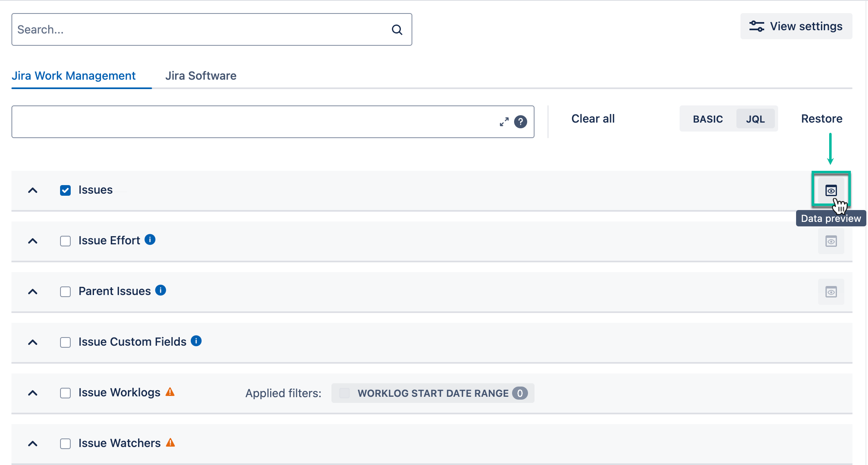868x465 pixels.
Task: Switch query mode to BASIC
Action: (708, 119)
